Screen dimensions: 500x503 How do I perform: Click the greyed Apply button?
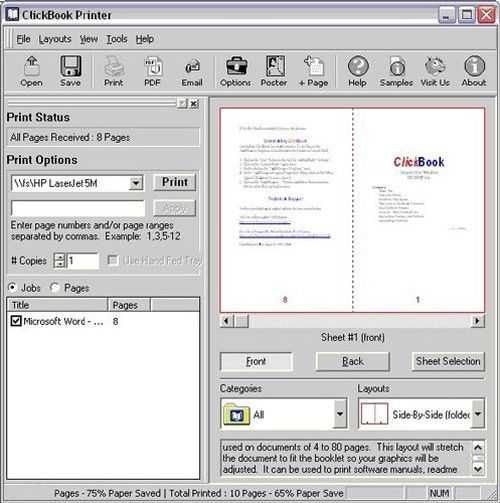tap(175, 208)
